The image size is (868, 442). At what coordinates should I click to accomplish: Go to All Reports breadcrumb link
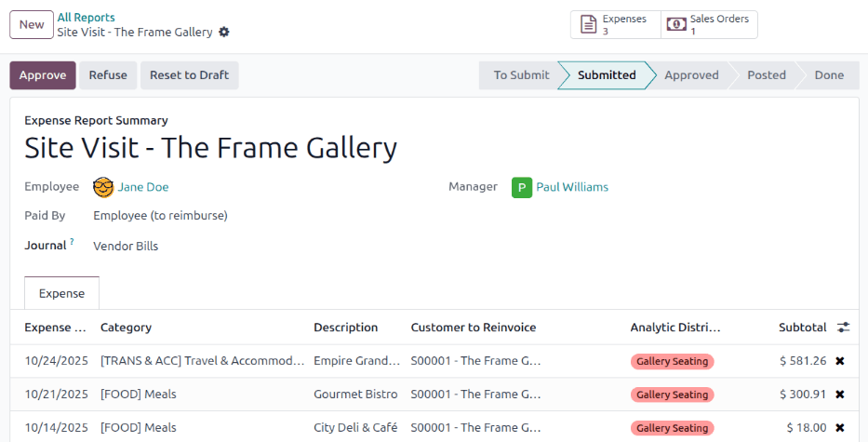point(87,17)
